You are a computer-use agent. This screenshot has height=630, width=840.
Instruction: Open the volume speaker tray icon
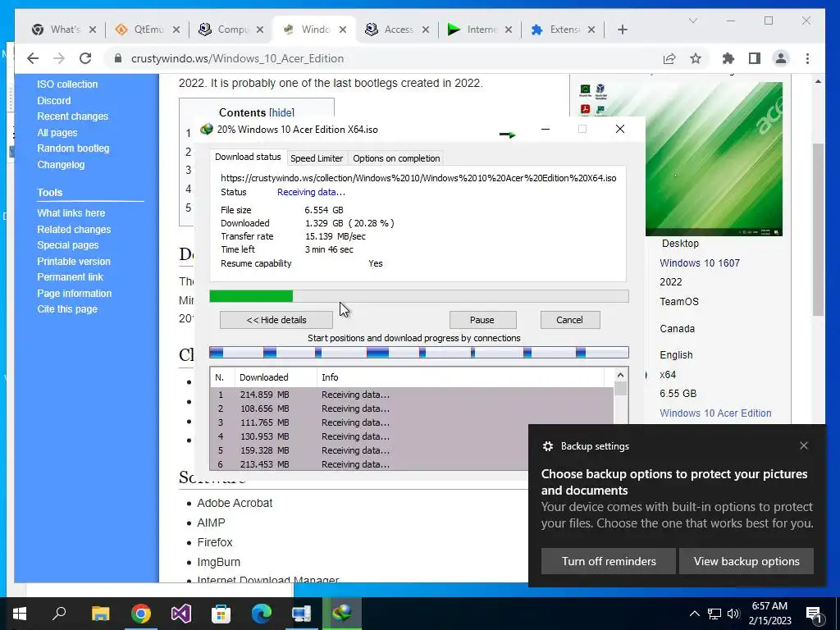pos(733,614)
